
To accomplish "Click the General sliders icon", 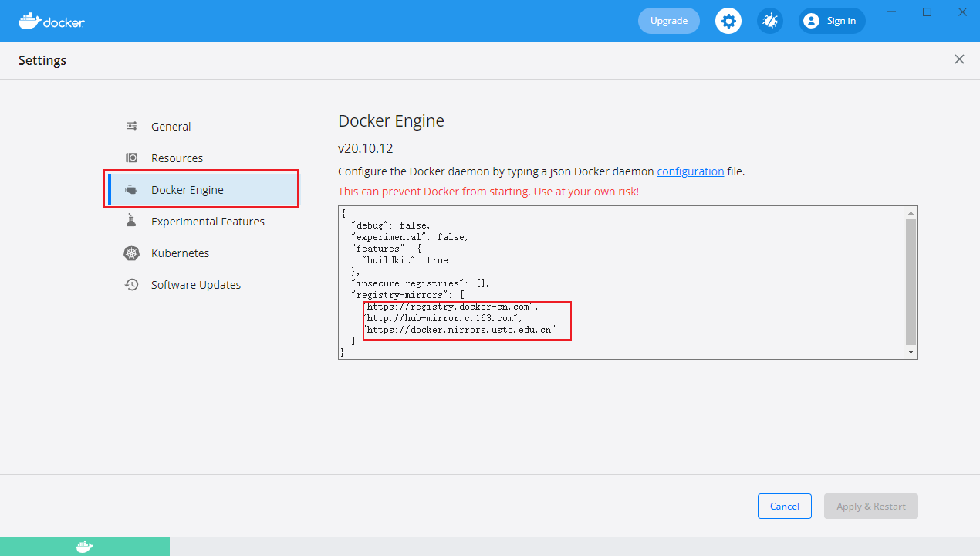I will (132, 126).
